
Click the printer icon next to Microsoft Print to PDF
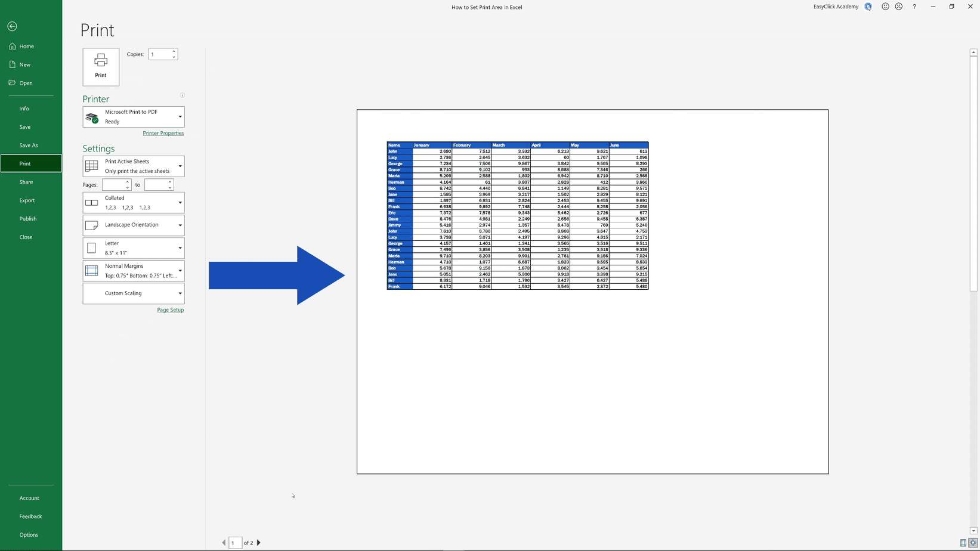(92, 116)
